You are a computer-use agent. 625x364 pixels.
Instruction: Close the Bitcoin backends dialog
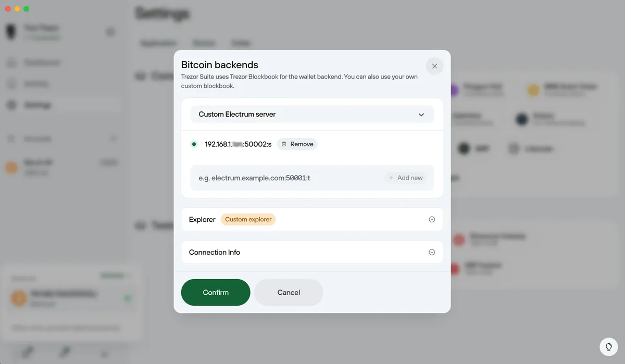tap(434, 66)
